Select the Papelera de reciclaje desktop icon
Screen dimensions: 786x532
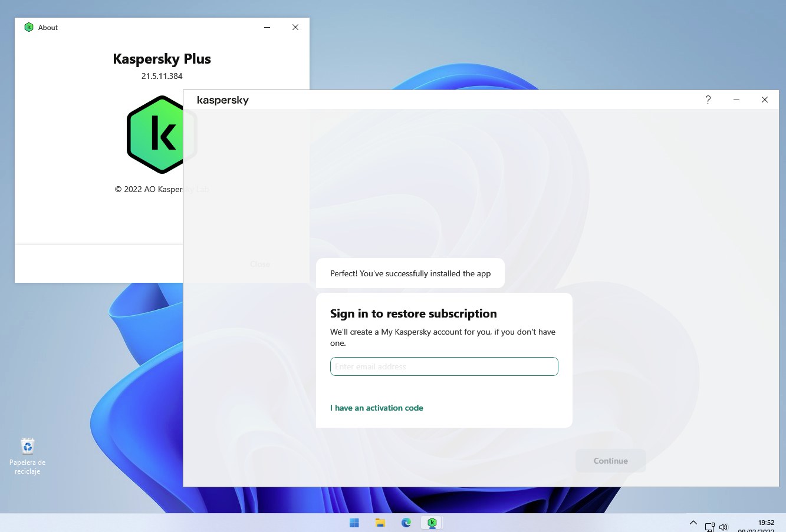tap(27, 456)
